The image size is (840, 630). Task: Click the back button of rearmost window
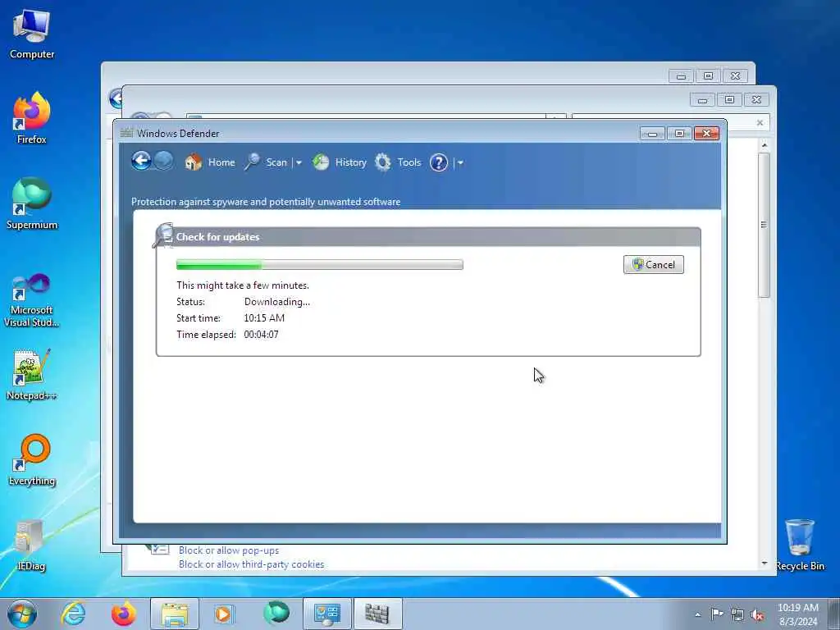click(x=116, y=98)
